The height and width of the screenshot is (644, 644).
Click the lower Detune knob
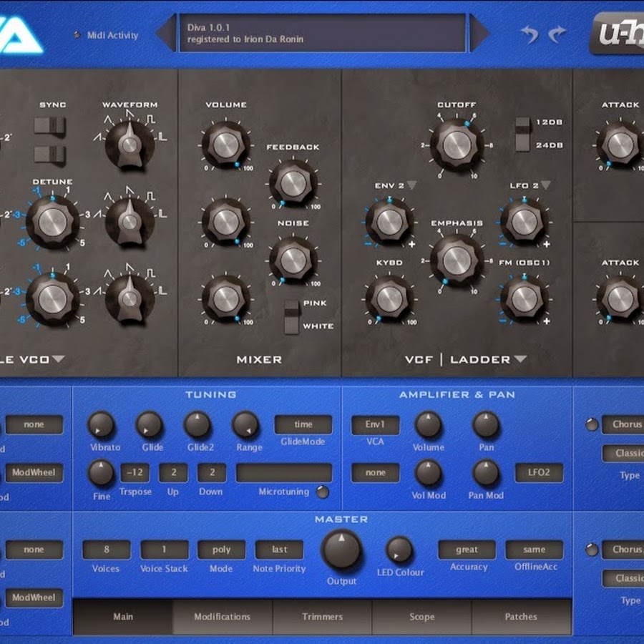(x=52, y=299)
